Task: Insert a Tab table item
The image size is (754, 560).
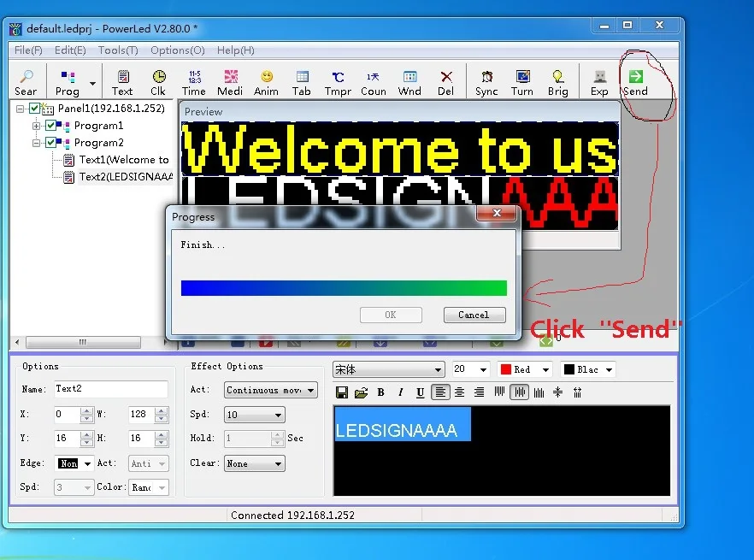Action: click(x=302, y=82)
